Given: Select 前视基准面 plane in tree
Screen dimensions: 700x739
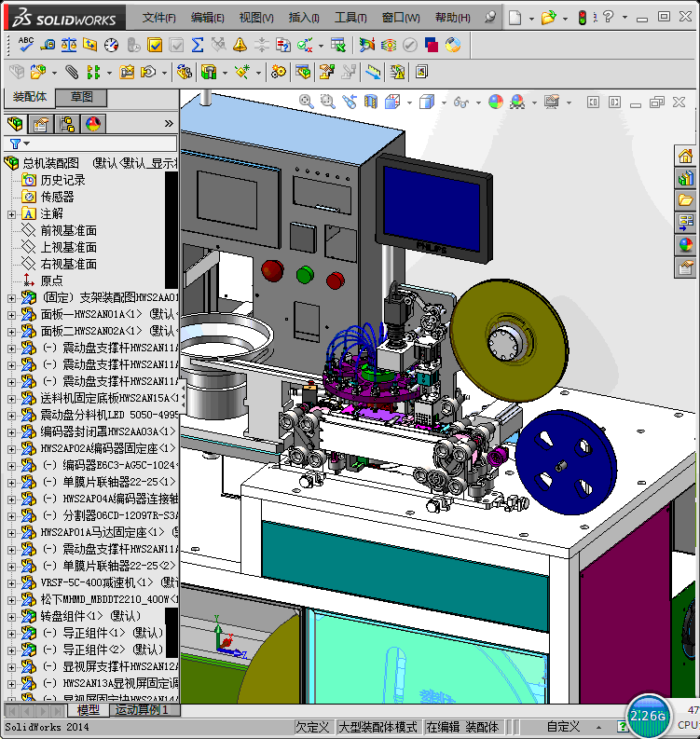Looking at the screenshot, I should (x=68, y=230).
